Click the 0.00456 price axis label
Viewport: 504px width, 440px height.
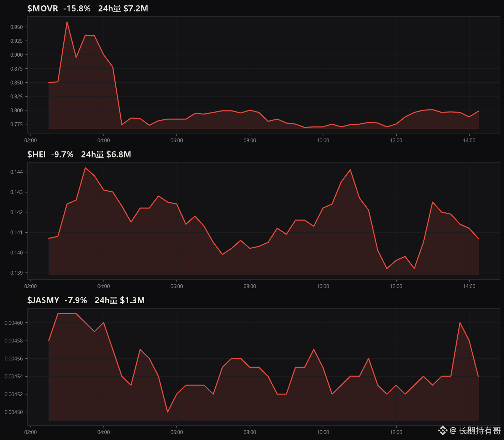pyautogui.click(x=14, y=359)
